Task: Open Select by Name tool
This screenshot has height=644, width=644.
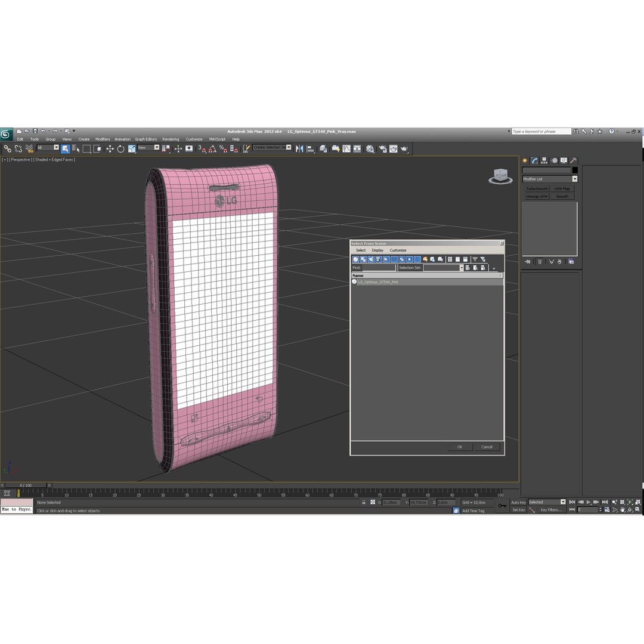Action: click(76, 148)
